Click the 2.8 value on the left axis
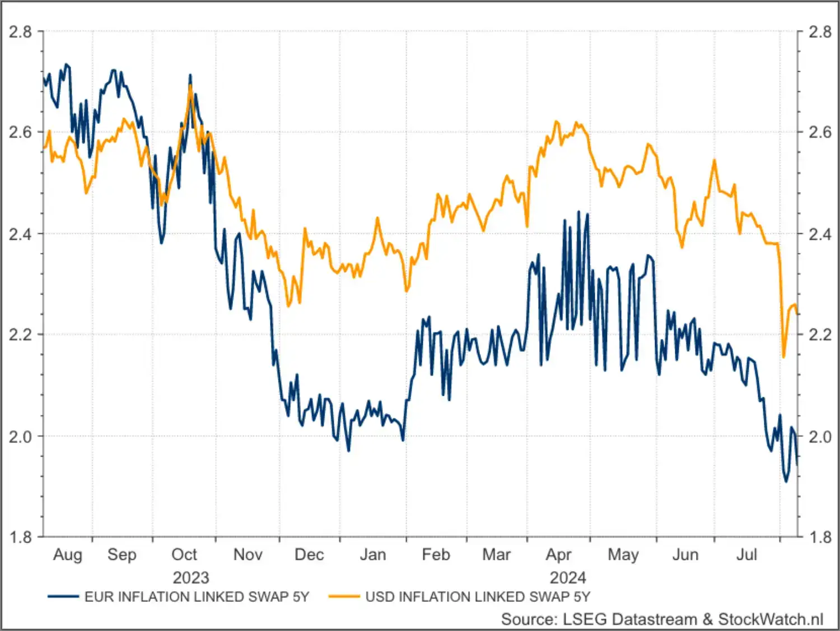The width and height of the screenshot is (840, 631). [x=20, y=31]
